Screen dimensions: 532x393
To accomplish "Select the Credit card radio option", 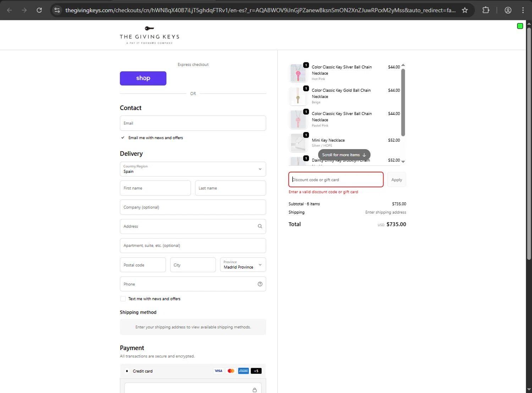I will 127,371.
